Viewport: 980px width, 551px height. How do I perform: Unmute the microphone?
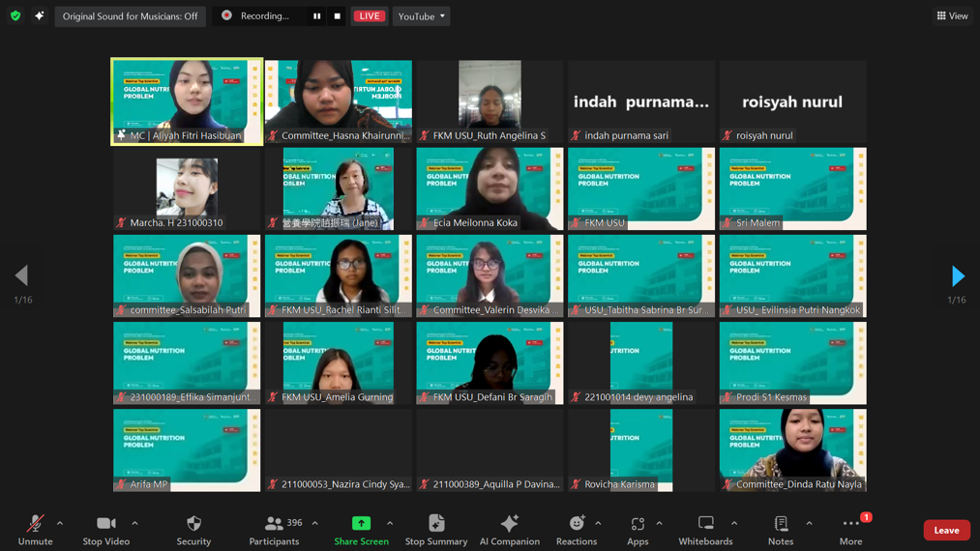coord(35,530)
